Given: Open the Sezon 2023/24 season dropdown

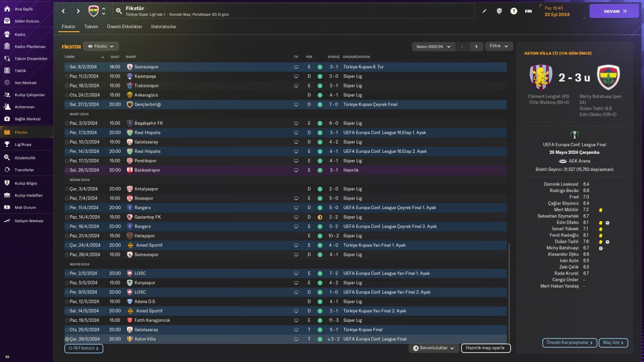Looking at the screenshot, I should coord(433,46).
